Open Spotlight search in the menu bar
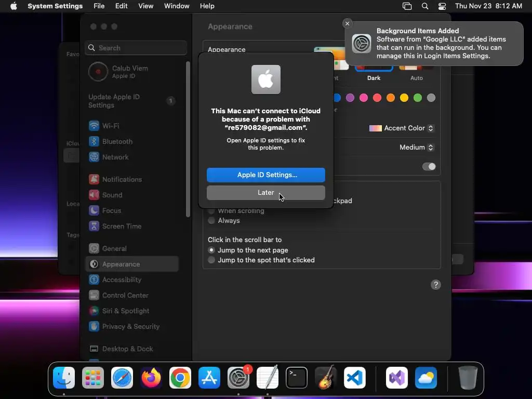The height and width of the screenshot is (399, 532). (425, 6)
